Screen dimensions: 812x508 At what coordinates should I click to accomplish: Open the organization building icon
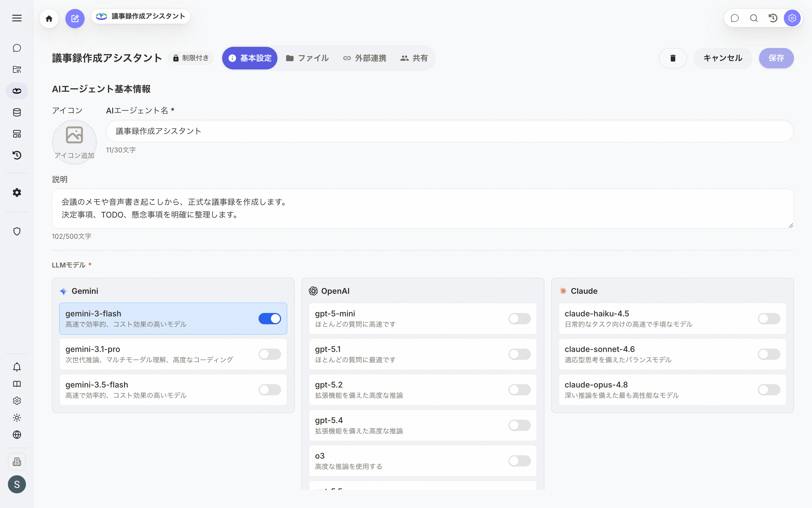point(17,462)
